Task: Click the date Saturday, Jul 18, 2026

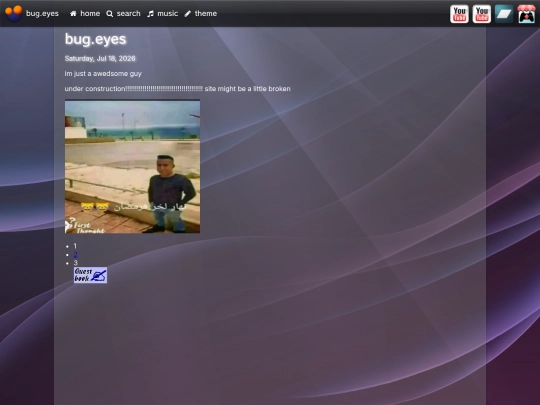Action: (100, 59)
